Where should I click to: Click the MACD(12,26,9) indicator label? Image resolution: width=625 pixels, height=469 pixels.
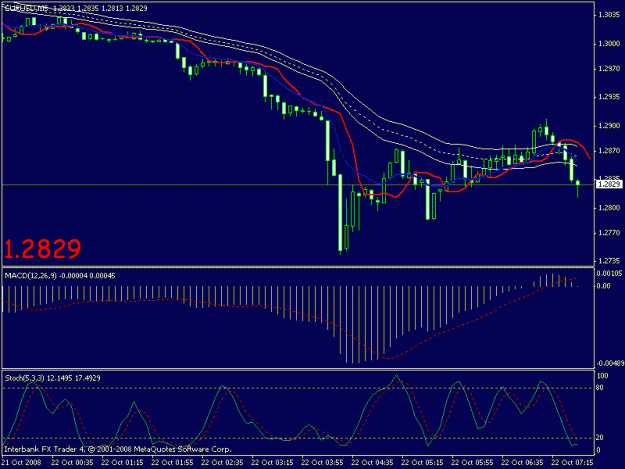click(31, 276)
